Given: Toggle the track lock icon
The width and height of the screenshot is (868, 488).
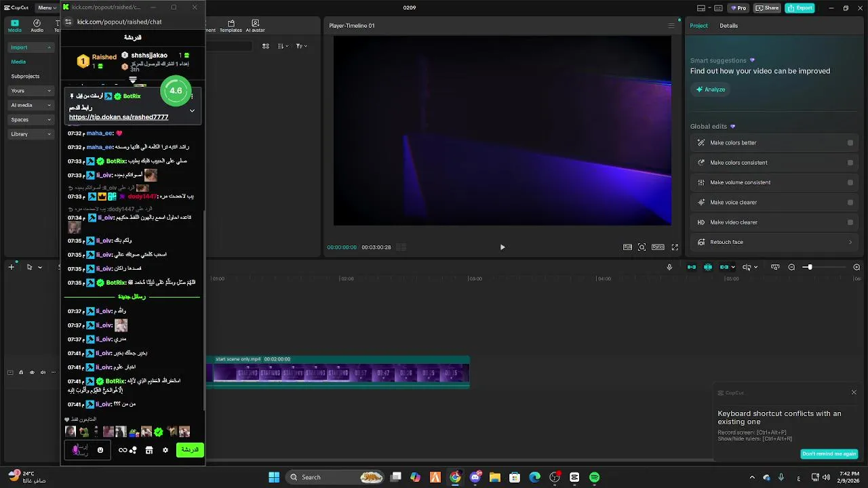Looking at the screenshot, I should tap(21, 372).
